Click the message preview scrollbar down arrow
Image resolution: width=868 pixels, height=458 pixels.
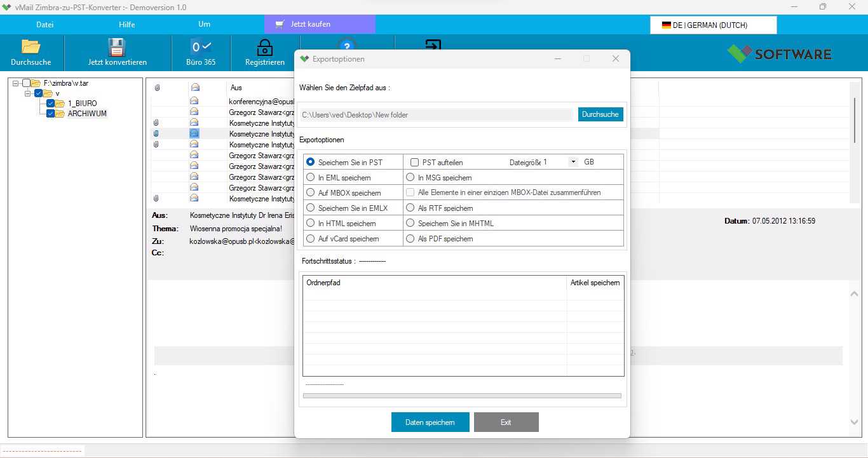854,422
